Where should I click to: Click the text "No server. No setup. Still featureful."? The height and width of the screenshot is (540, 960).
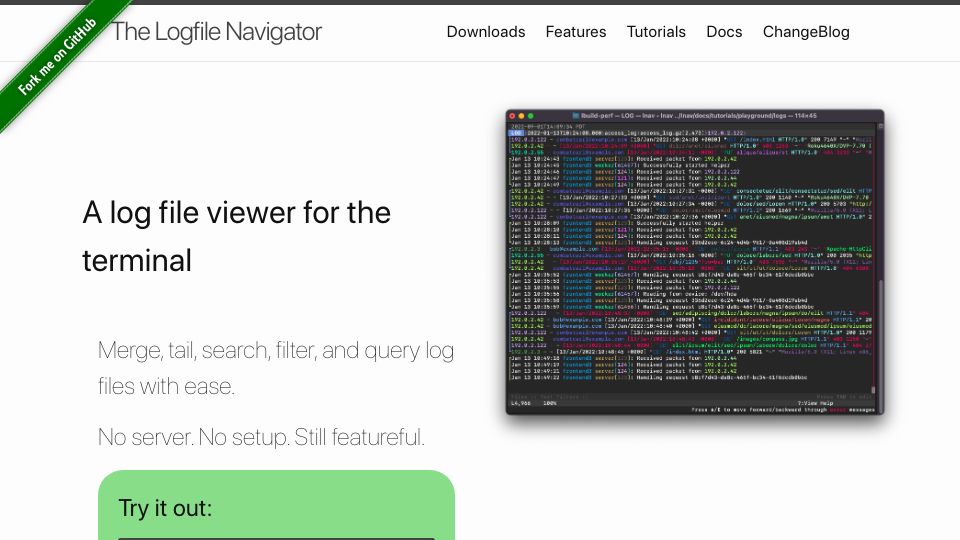coord(261,437)
